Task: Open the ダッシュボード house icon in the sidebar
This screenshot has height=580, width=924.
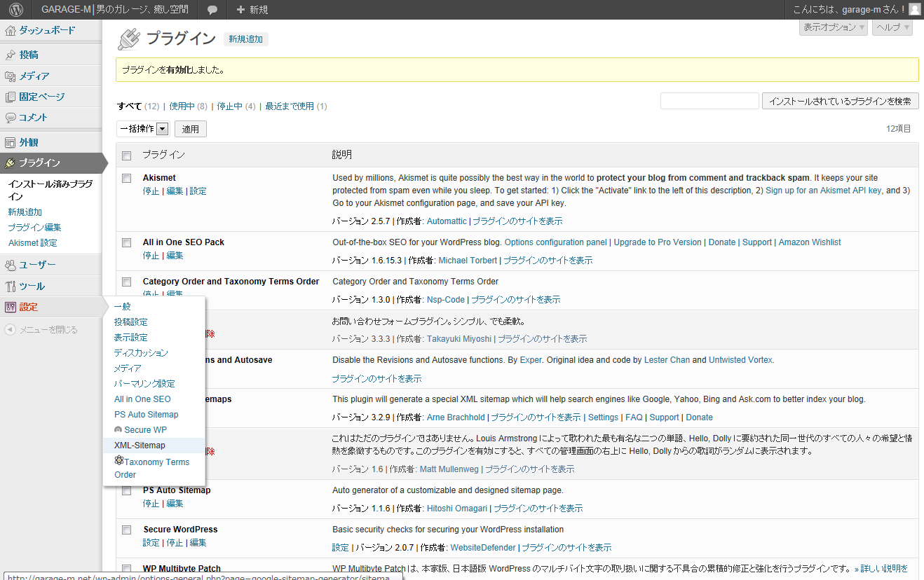Action: 10,31
